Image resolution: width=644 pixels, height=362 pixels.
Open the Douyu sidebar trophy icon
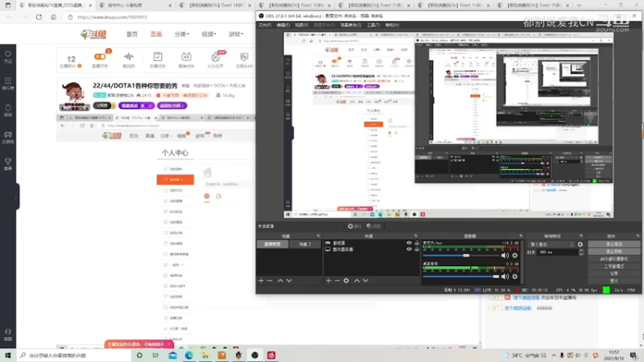pos(8,164)
